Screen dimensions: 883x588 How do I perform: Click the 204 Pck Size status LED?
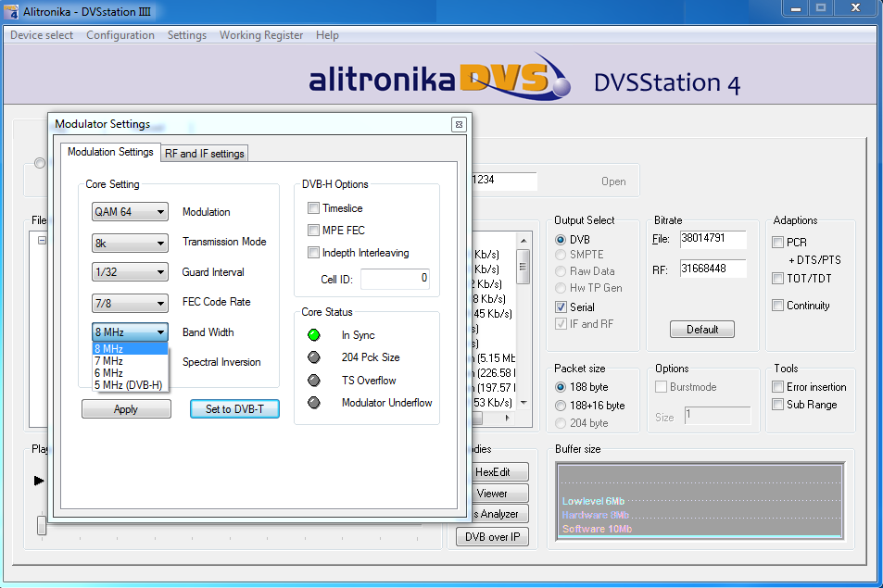click(x=313, y=357)
